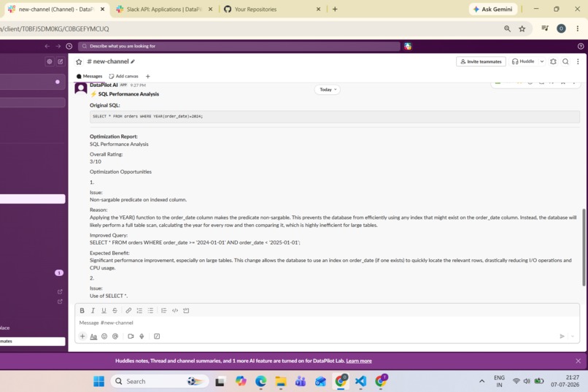Viewport: 588px width, 392px height.
Task: Edit the new-channel name with pencil
Action: pyautogui.click(x=133, y=61)
